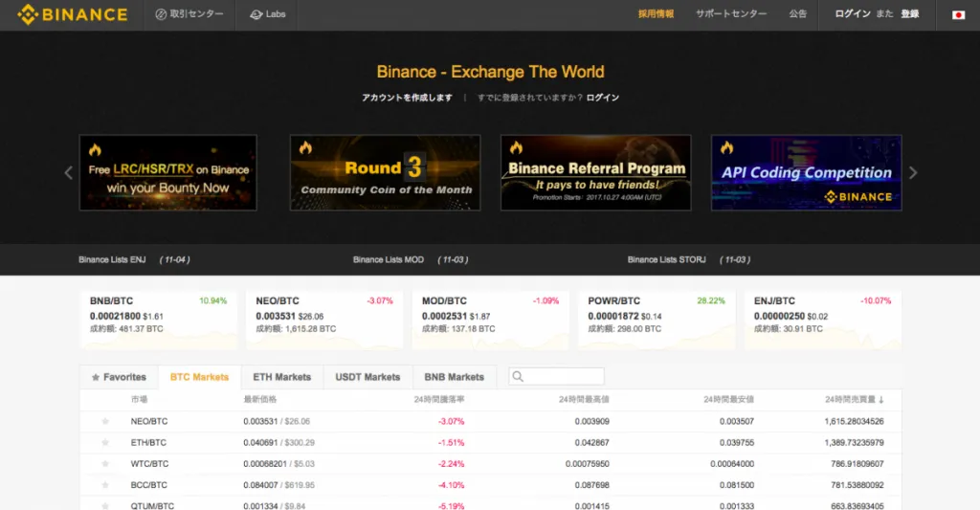Screen dimensions: 980x510
Task: Open API Coding Competition banner
Action: 806,172
